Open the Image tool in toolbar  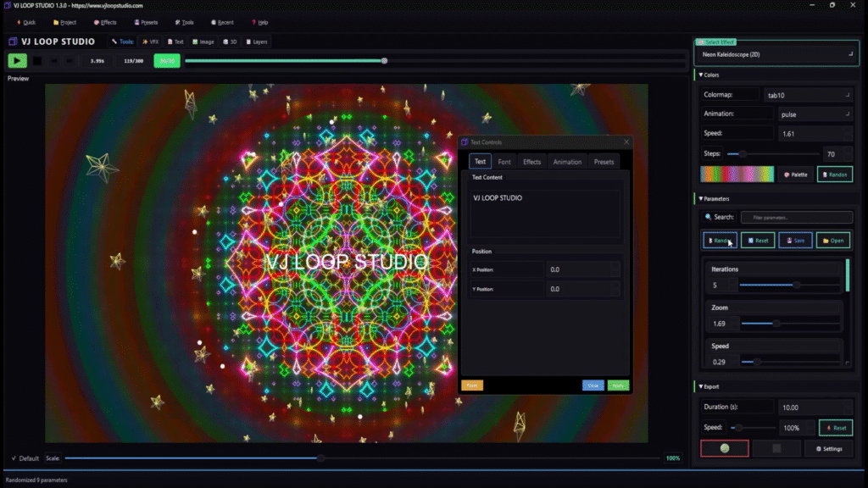[x=203, y=42]
